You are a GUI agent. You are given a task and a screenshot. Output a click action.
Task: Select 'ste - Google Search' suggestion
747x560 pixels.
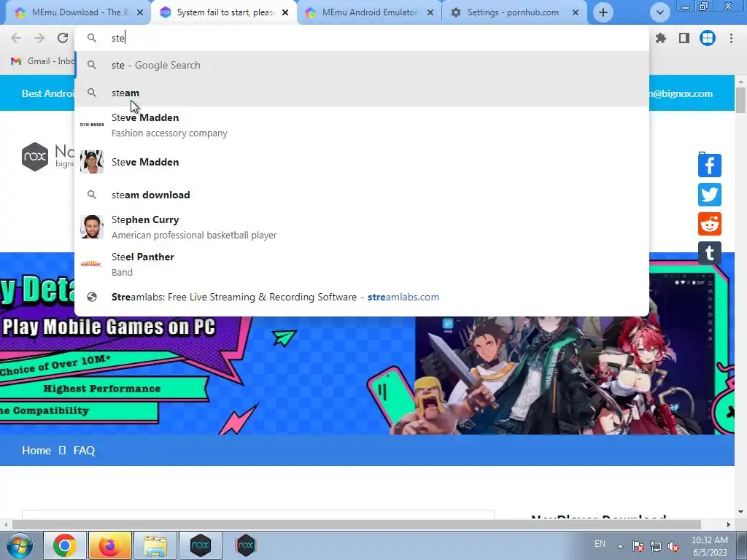coord(362,65)
